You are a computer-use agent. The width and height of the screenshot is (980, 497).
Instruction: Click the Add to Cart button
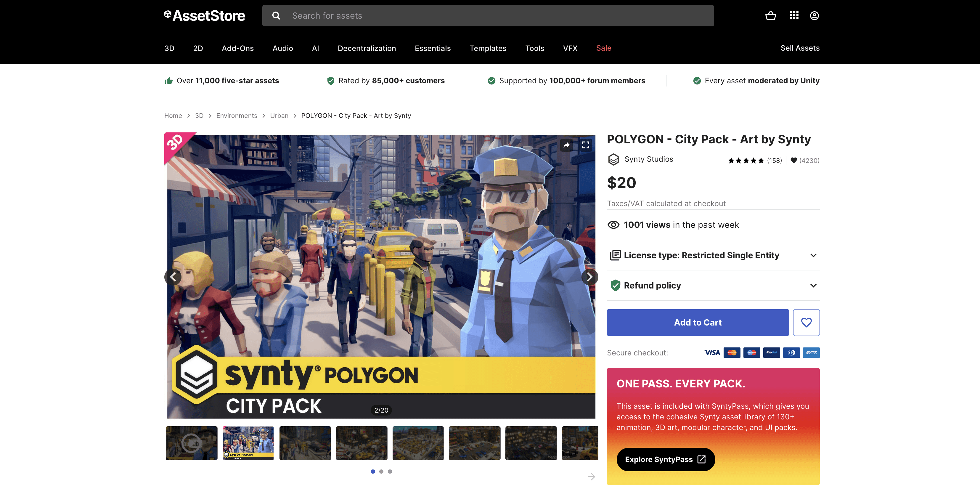point(697,322)
